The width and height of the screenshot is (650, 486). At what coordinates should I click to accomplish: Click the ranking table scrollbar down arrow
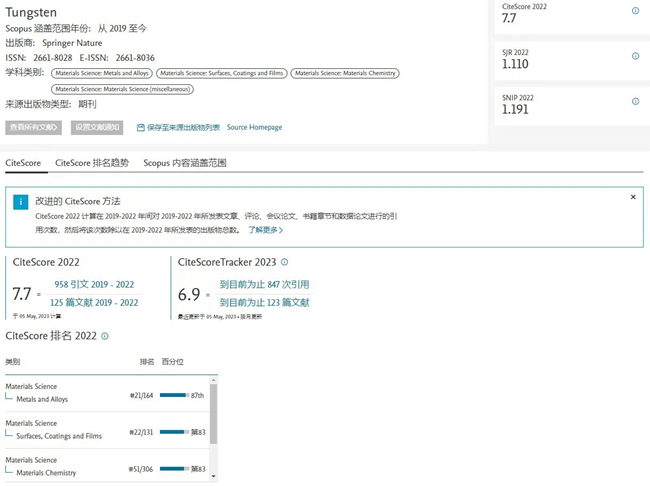213,477
